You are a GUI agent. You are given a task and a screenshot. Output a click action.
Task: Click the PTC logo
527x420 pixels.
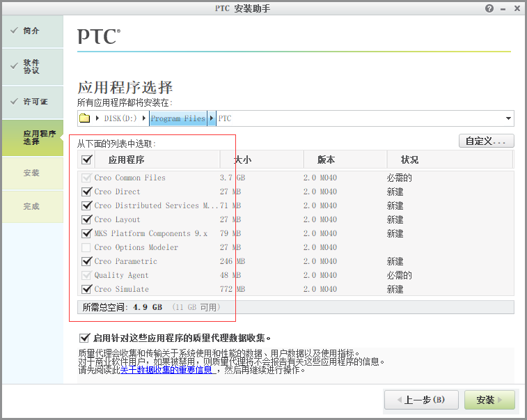click(99, 36)
